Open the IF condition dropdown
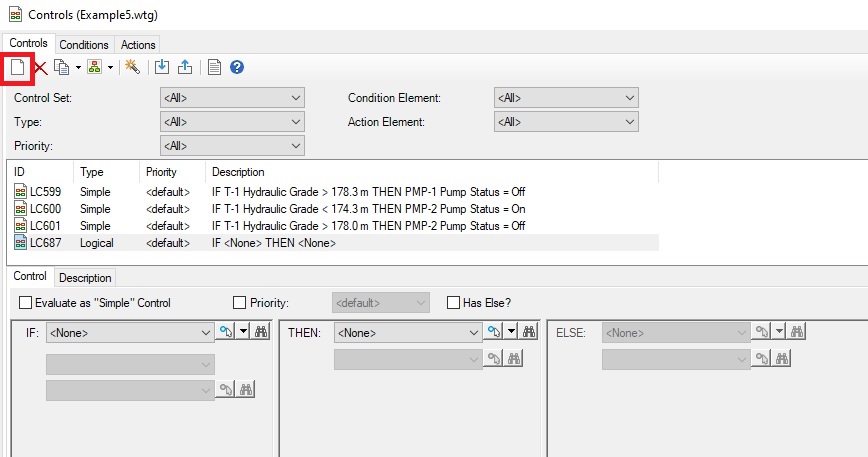Screen dimensions: 868x457 click(x=130, y=333)
